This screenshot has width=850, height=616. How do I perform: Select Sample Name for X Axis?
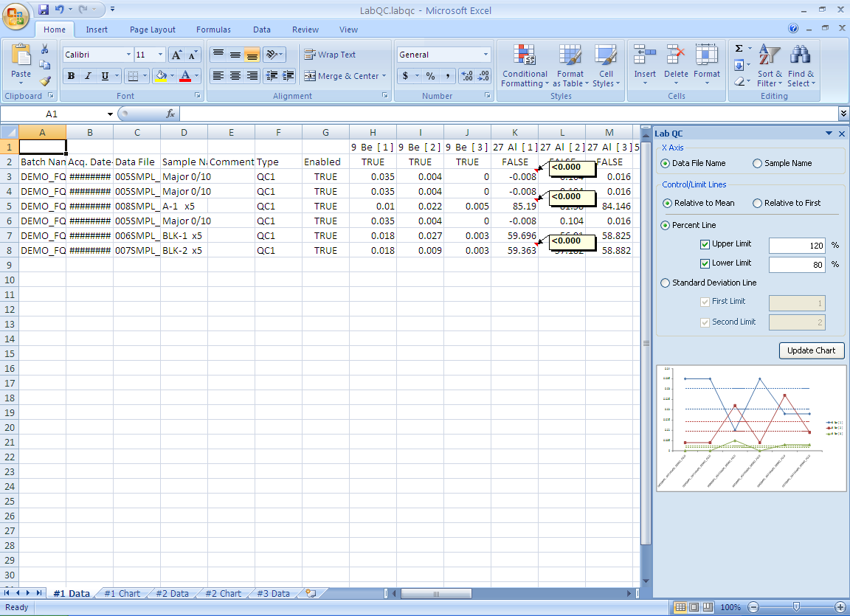pyautogui.click(x=757, y=163)
